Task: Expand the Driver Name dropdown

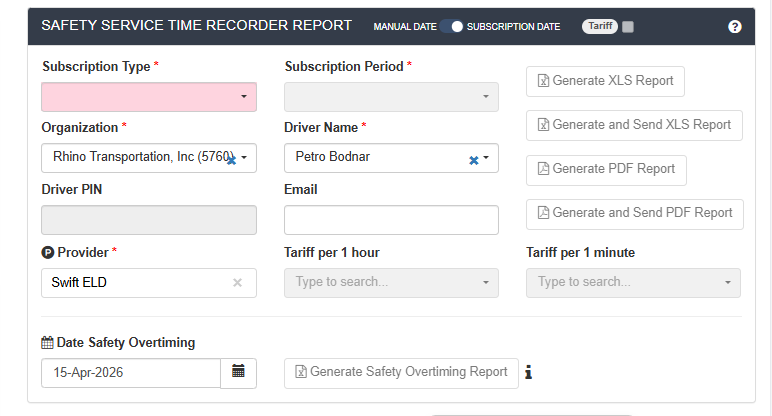Action: [486, 158]
